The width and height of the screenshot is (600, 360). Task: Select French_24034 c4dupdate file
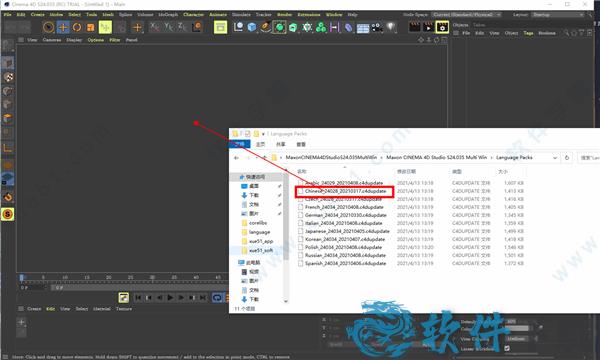[x=343, y=207]
